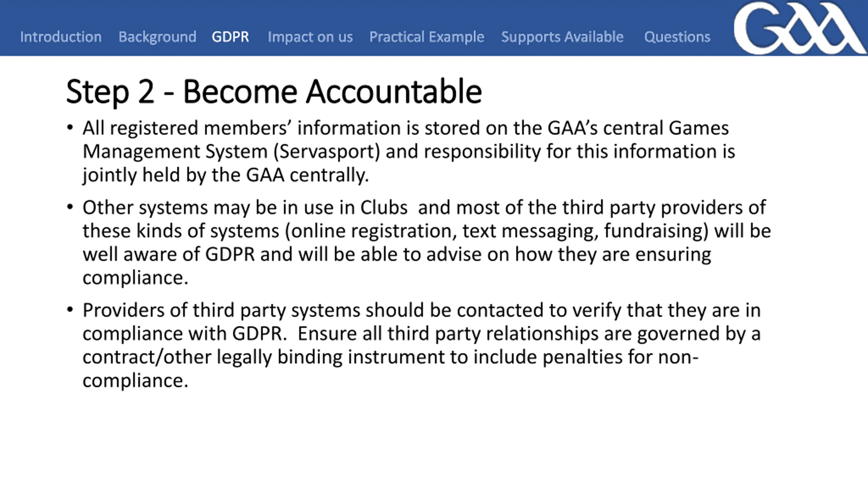868x488 pixels.
Task: Click the blue header bar beside Questions
Action: click(x=722, y=37)
